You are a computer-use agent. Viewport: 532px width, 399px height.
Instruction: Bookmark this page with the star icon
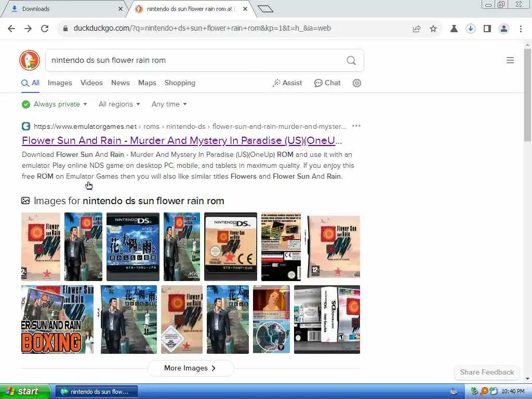(x=433, y=29)
